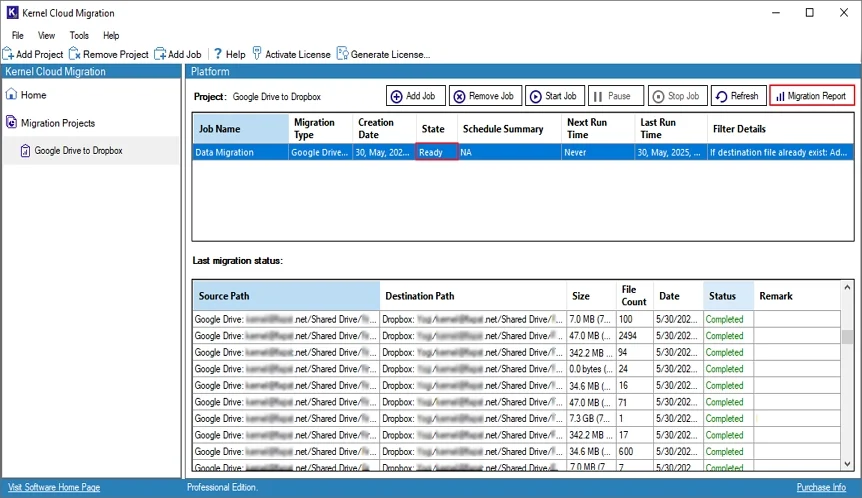Click the Remove Job button
This screenshot has width=862, height=498.
(485, 96)
